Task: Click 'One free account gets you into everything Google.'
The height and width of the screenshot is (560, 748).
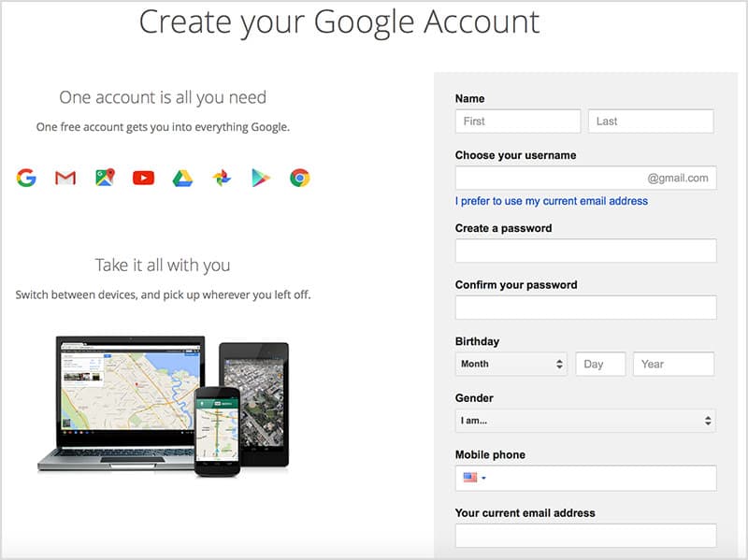Action: coord(163,127)
